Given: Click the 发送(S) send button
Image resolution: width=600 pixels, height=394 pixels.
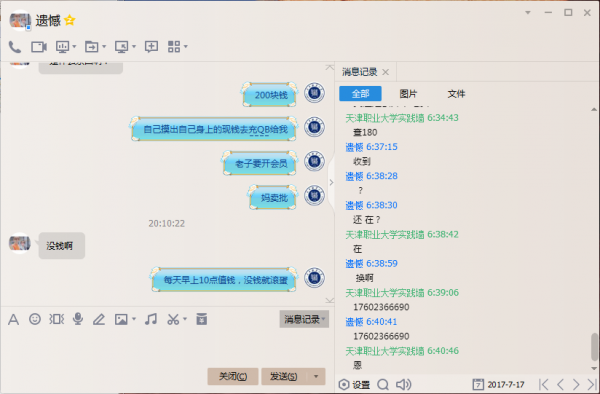Looking at the screenshot, I should pos(284,376).
